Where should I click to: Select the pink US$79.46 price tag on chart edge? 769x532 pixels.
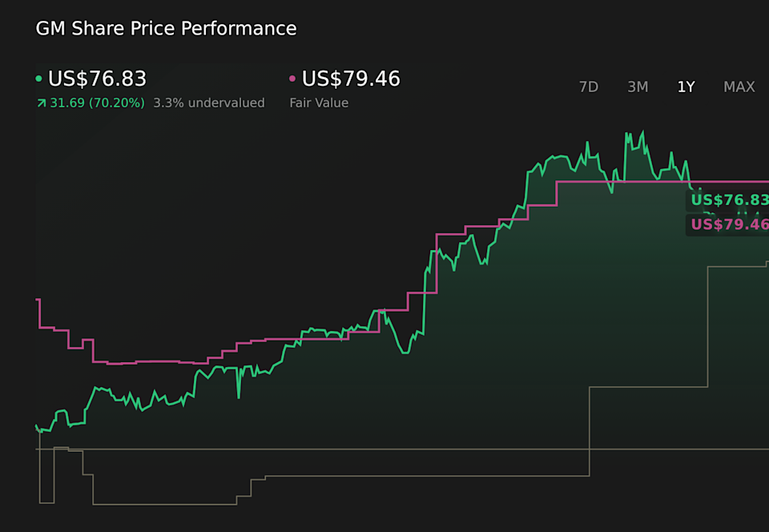pos(729,225)
